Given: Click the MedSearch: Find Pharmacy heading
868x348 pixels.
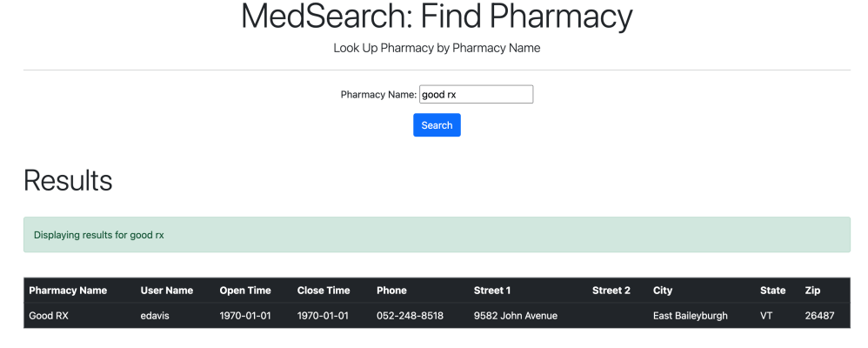Looking at the screenshot, I should pos(437,17).
